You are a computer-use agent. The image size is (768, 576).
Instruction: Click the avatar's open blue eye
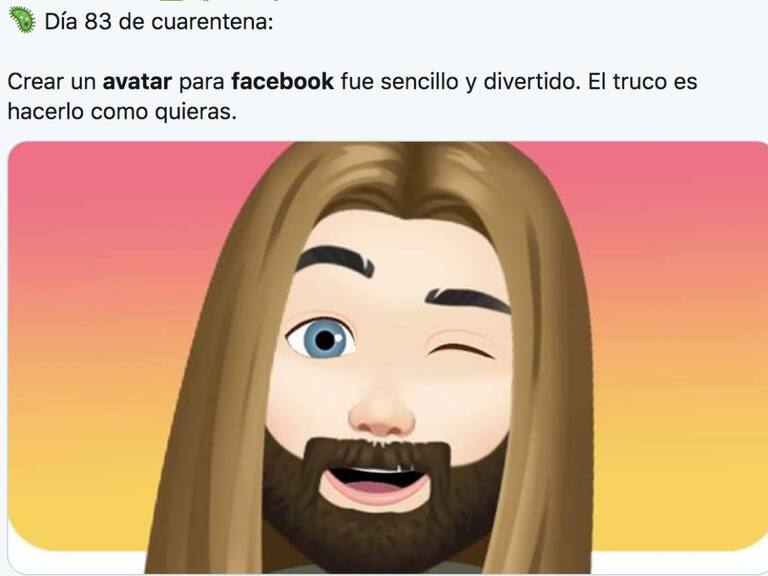pyautogui.click(x=321, y=339)
